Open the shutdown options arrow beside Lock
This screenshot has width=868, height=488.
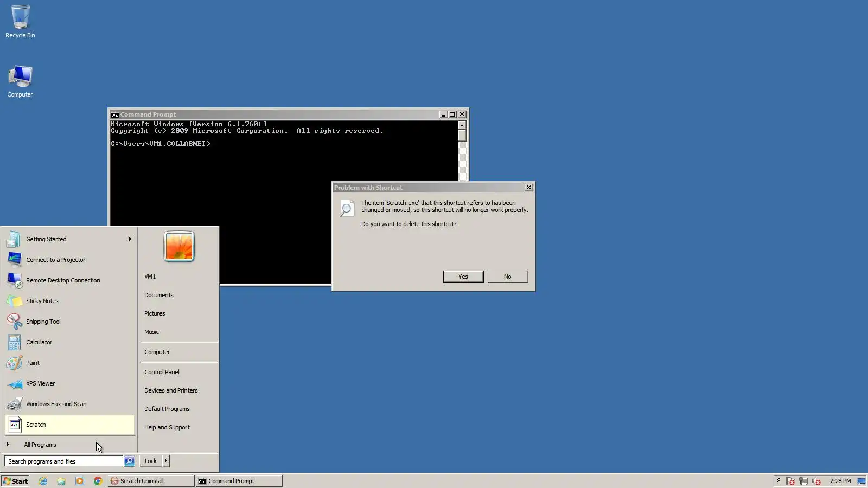[x=166, y=461]
